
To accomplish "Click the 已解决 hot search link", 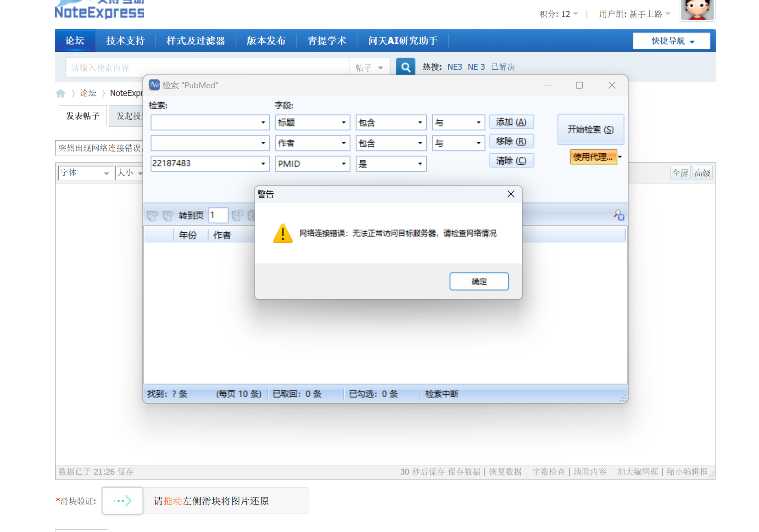I will pyautogui.click(x=503, y=67).
